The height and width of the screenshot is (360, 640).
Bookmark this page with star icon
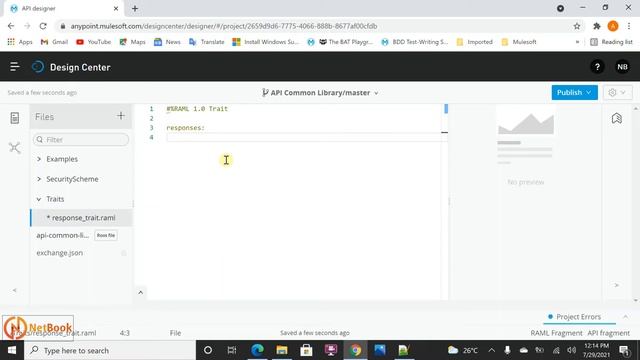tap(577, 26)
